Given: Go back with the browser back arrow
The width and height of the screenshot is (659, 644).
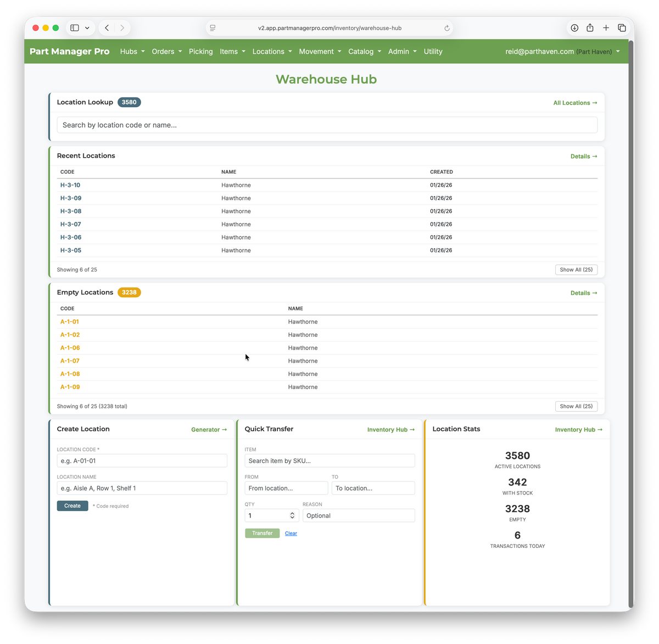Looking at the screenshot, I should [107, 28].
